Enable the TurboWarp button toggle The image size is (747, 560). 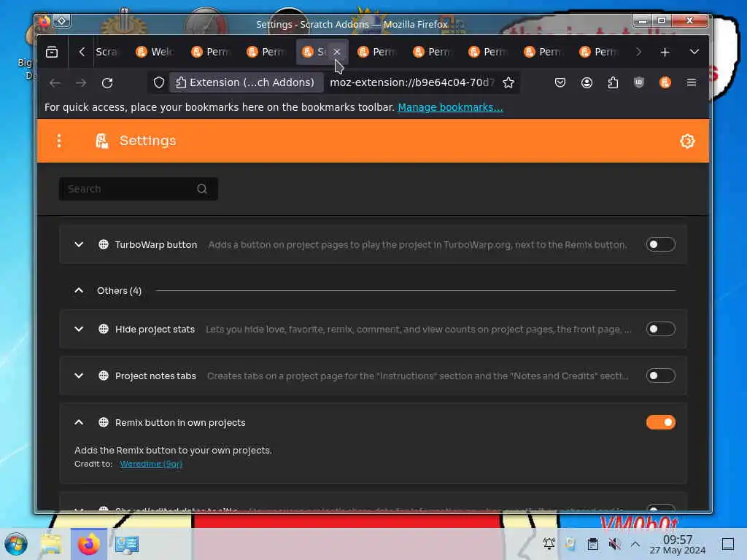click(x=660, y=244)
